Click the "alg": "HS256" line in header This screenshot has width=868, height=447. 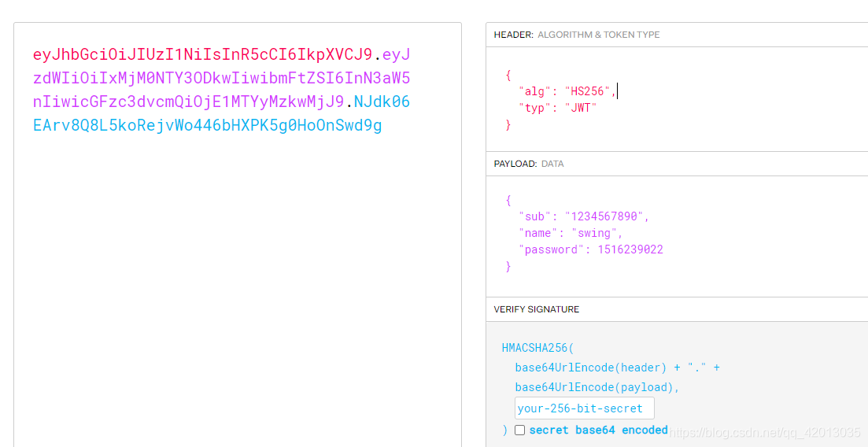(x=567, y=91)
